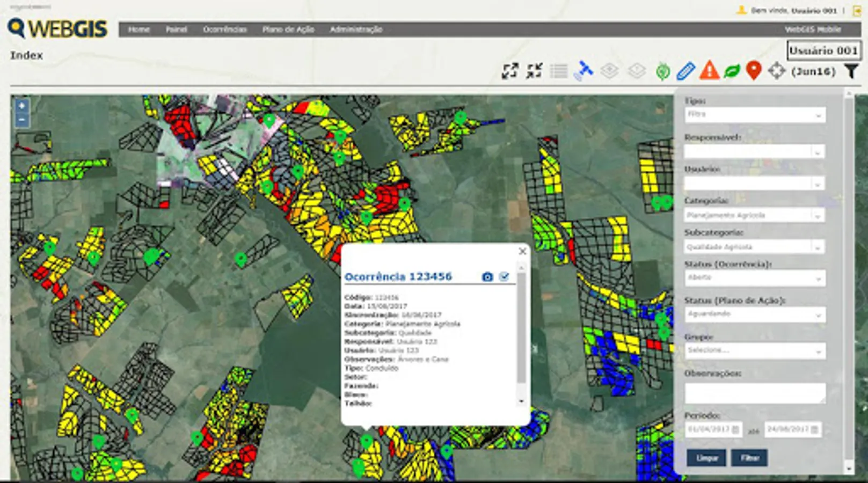Open the Ocorrências menu
Image resolution: width=868 pixels, height=483 pixels.
(224, 30)
